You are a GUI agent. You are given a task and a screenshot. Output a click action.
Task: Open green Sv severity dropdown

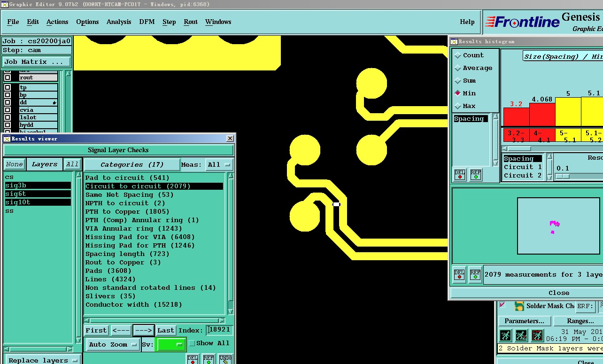pos(171,344)
